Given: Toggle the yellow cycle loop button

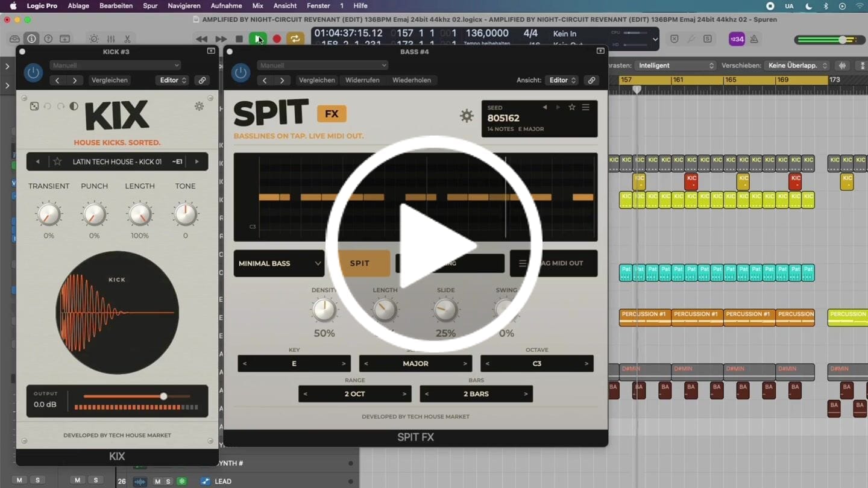Looking at the screenshot, I should coord(295,39).
